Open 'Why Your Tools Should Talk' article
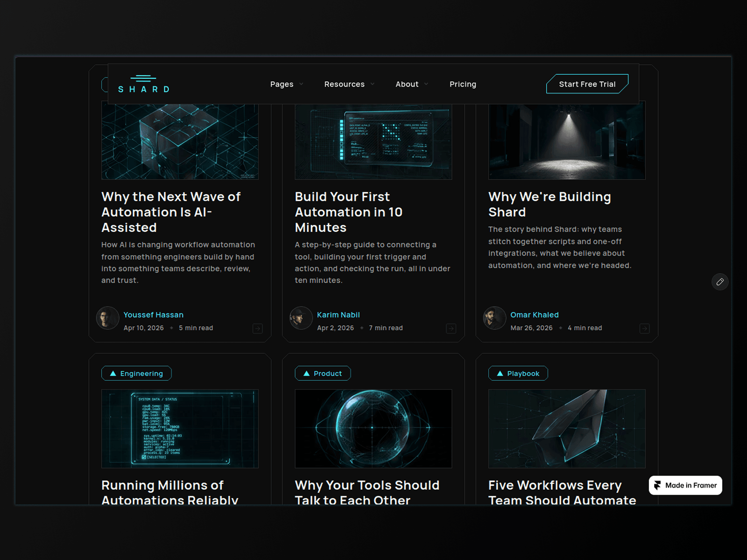 [367, 492]
